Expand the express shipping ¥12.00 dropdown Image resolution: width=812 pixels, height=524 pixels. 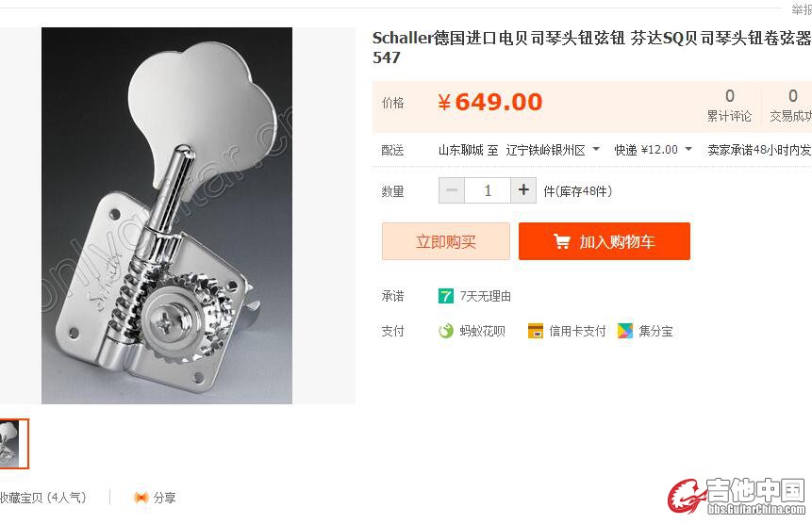click(x=653, y=150)
